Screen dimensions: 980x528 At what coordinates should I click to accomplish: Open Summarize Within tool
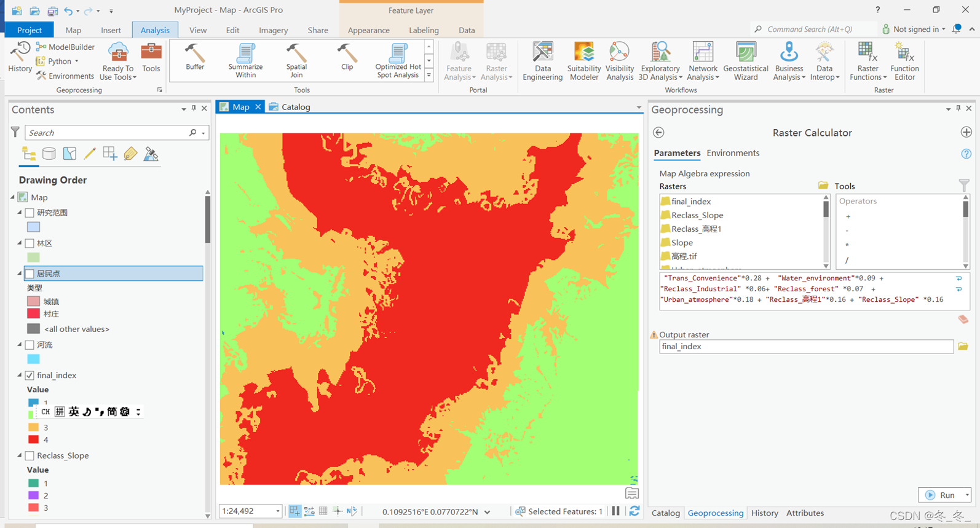tap(245, 60)
